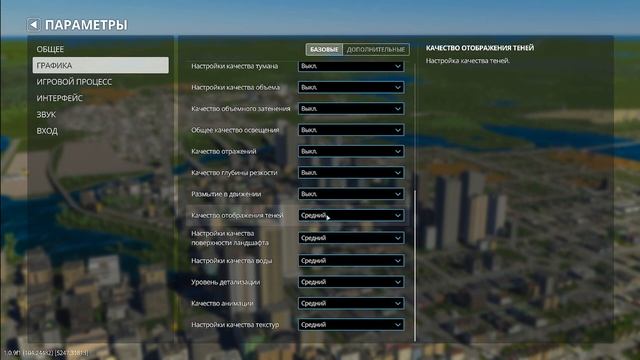Open the Уровень детализации dropdown
The image size is (640, 360).
tap(351, 282)
